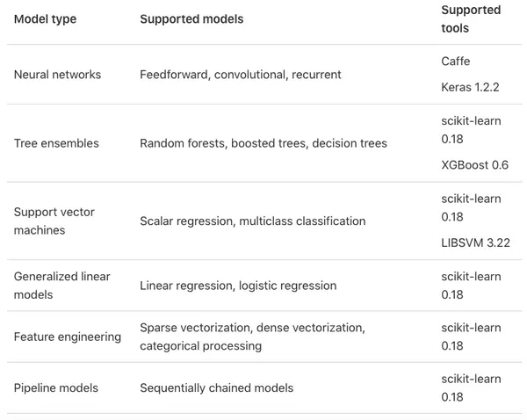Select the "Support vector machines" row label
The width and height of the screenshot is (527, 420).
54,221
